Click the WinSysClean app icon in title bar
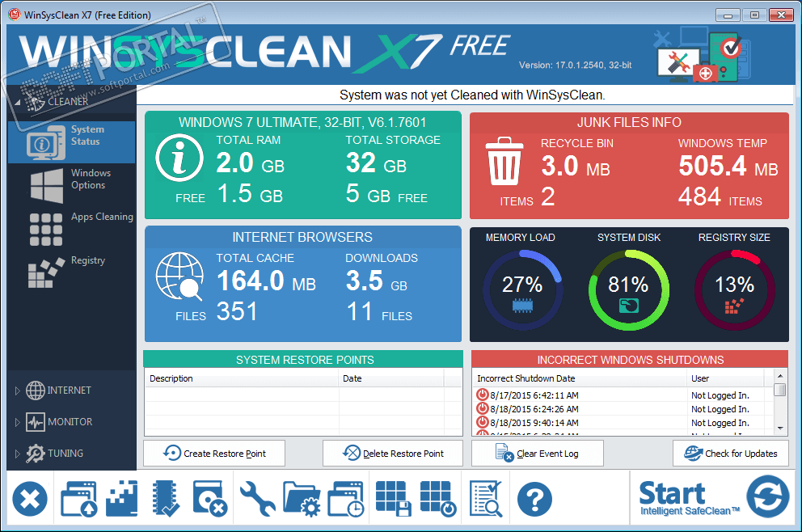This screenshot has height=532, width=802. point(15,15)
